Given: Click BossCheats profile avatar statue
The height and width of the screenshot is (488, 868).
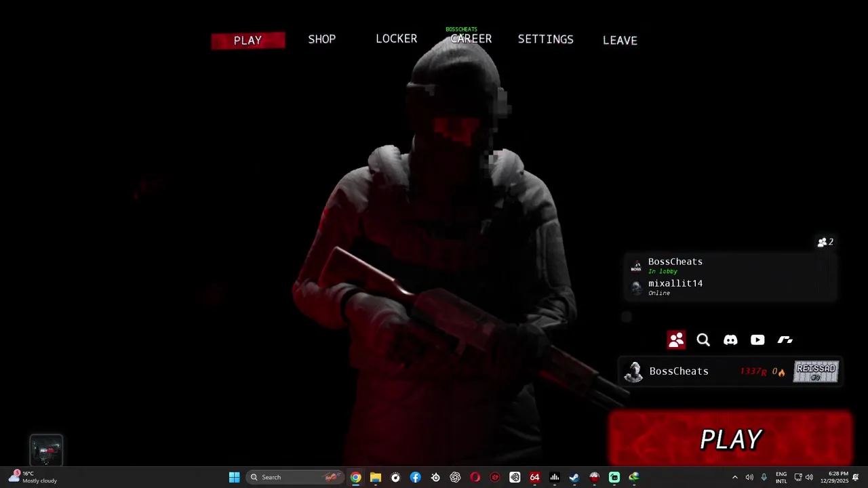Looking at the screenshot, I should pos(633,371).
